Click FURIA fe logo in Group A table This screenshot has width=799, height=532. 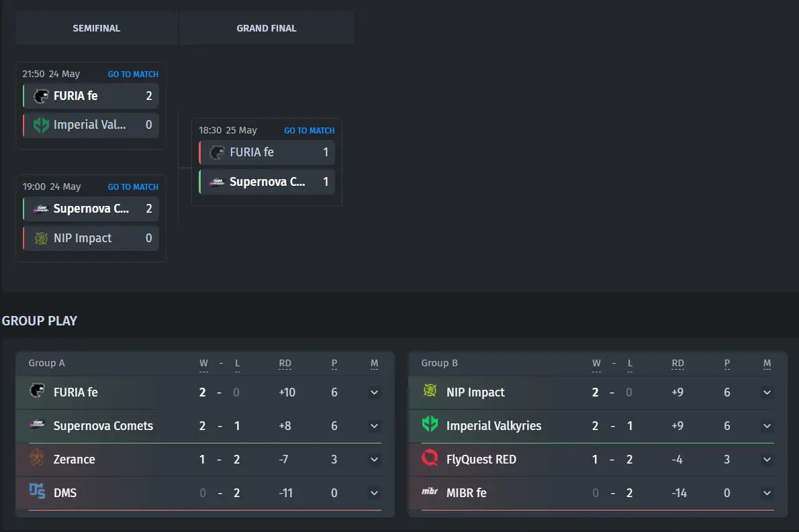[37, 390]
